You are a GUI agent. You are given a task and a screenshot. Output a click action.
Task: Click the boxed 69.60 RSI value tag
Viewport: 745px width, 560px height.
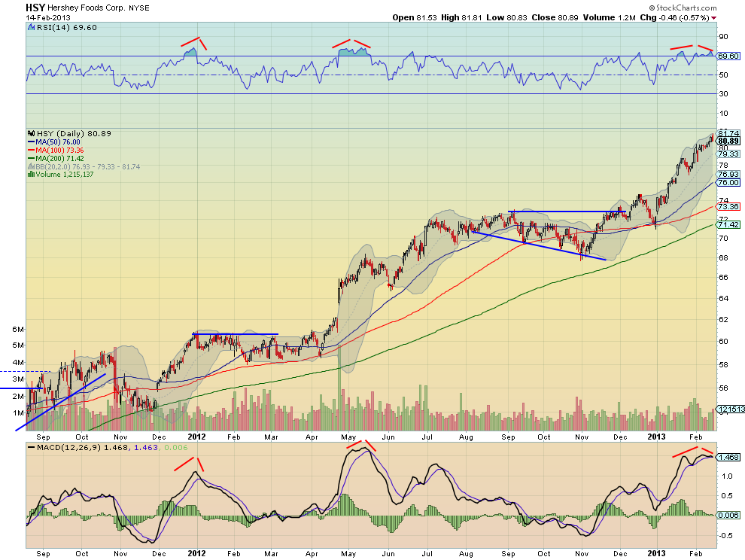[x=728, y=56]
